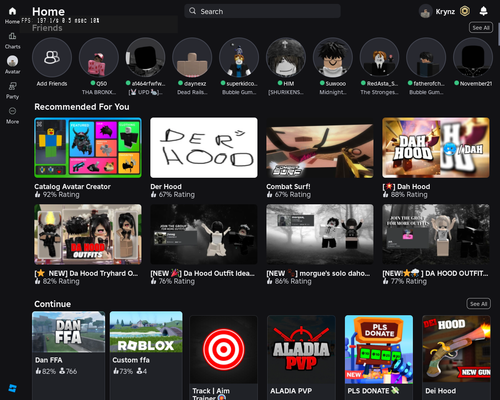Open Catalog Avatar Creator thumbnail
Viewport: 500px width, 400px height.
(88, 147)
